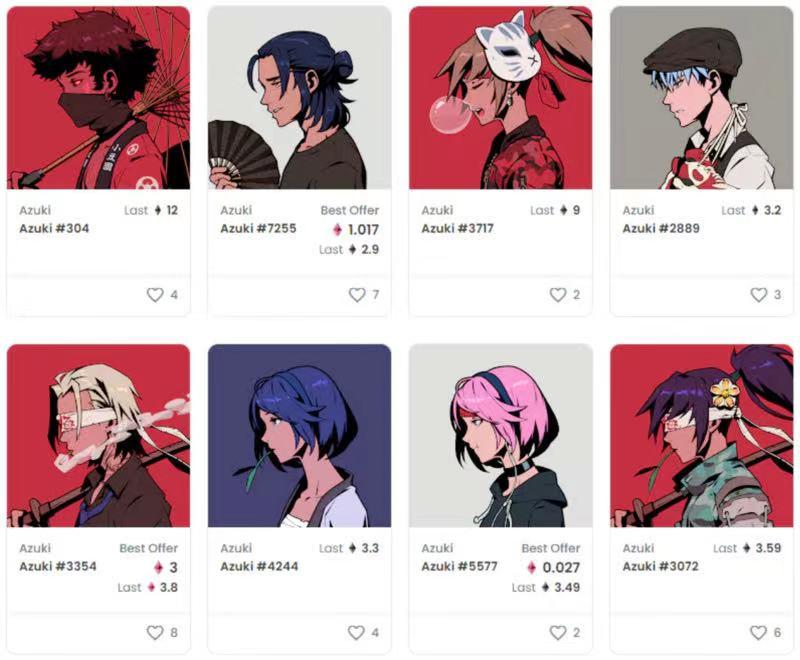Viewport: 800px width, 660px height.
Task: Open the Azuki #5577 pink-haired character image
Action: (501, 436)
